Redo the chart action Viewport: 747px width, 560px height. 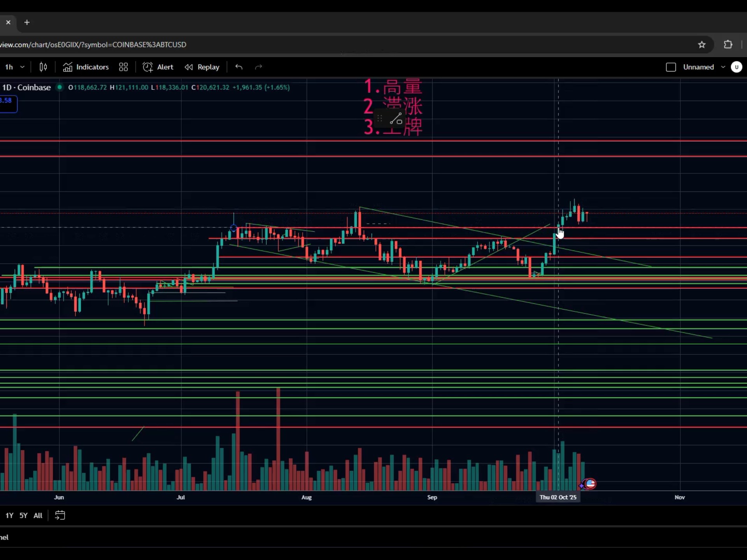coord(258,67)
